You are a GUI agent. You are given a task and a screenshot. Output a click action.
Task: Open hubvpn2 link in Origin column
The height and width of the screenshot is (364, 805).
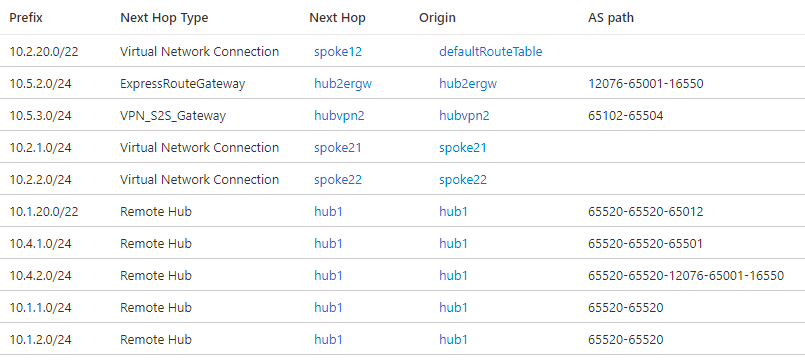click(x=464, y=116)
